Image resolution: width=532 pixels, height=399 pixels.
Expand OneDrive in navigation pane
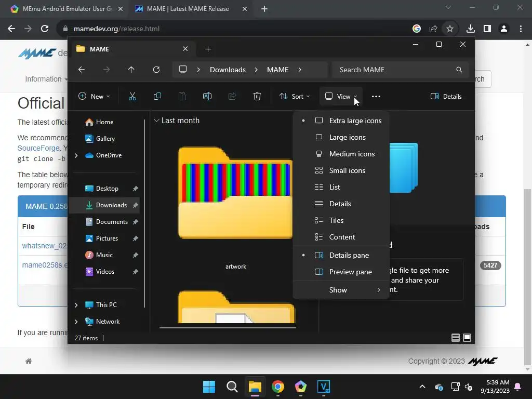tap(76, 155)
